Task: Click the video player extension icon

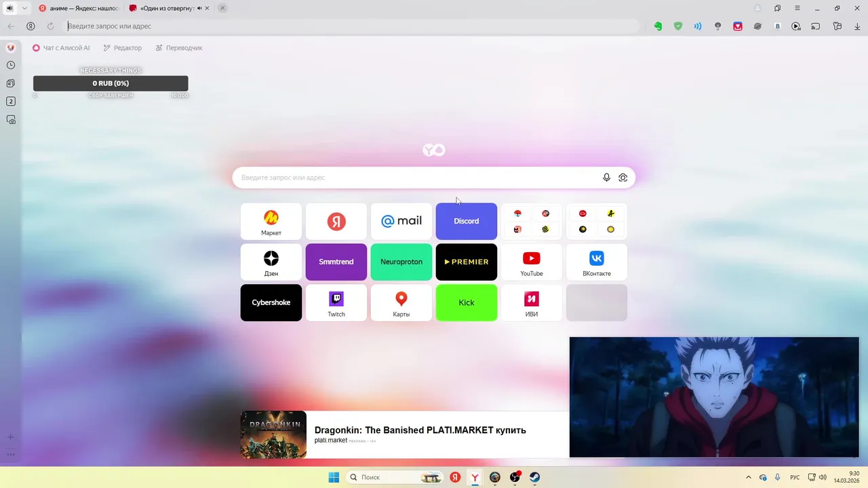Action: point(796,26)
